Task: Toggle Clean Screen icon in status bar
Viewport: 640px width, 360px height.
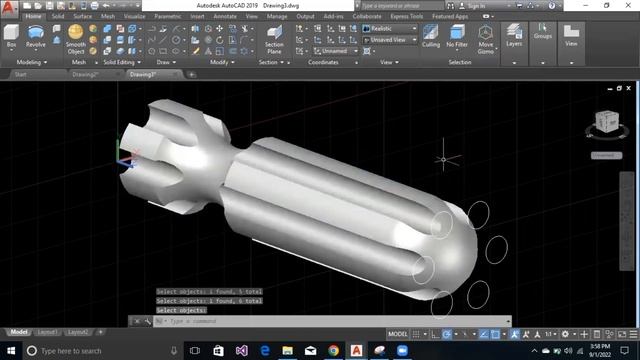Action: tap(622, 334)
